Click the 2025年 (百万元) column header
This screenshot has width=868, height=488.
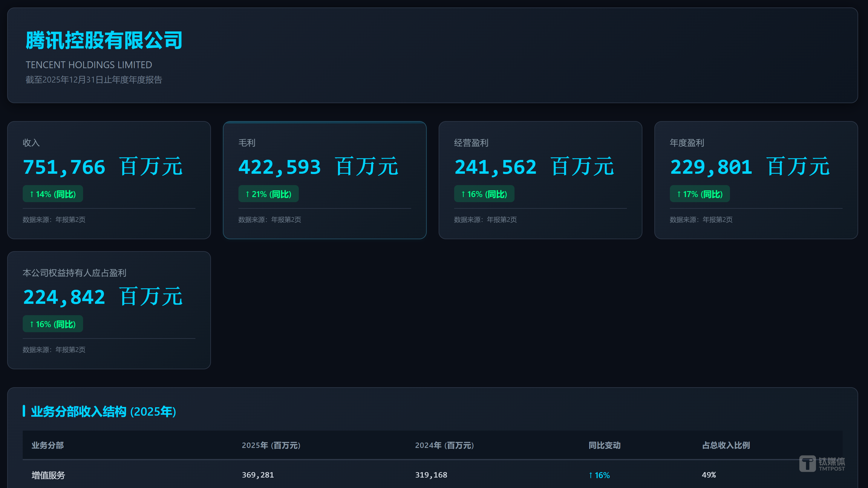271,446
